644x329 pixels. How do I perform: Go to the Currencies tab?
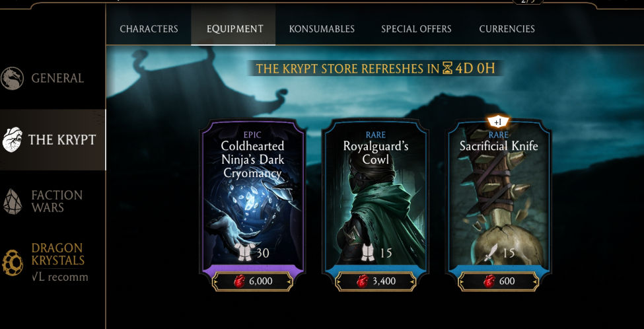click(507, 29)
